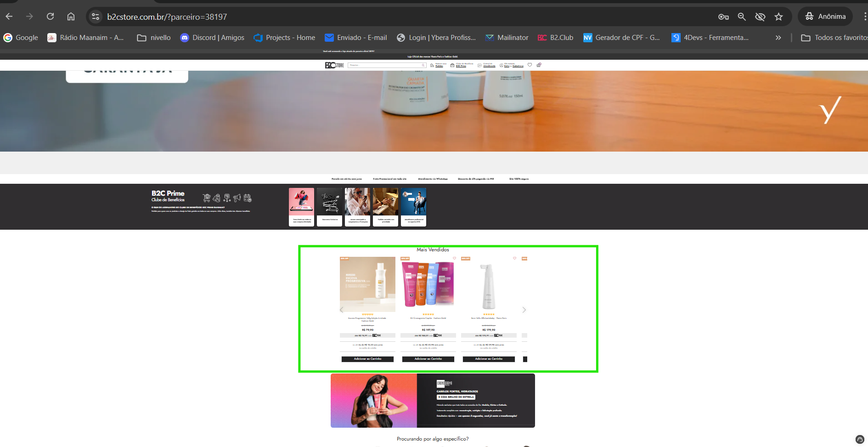868x447 pixels.
Task: Open the Cronograma hair promotional banner
Action: pos(433,401)
